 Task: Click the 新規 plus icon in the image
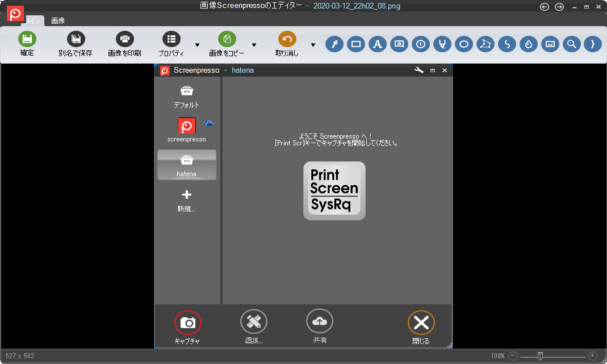pos(187,194)
